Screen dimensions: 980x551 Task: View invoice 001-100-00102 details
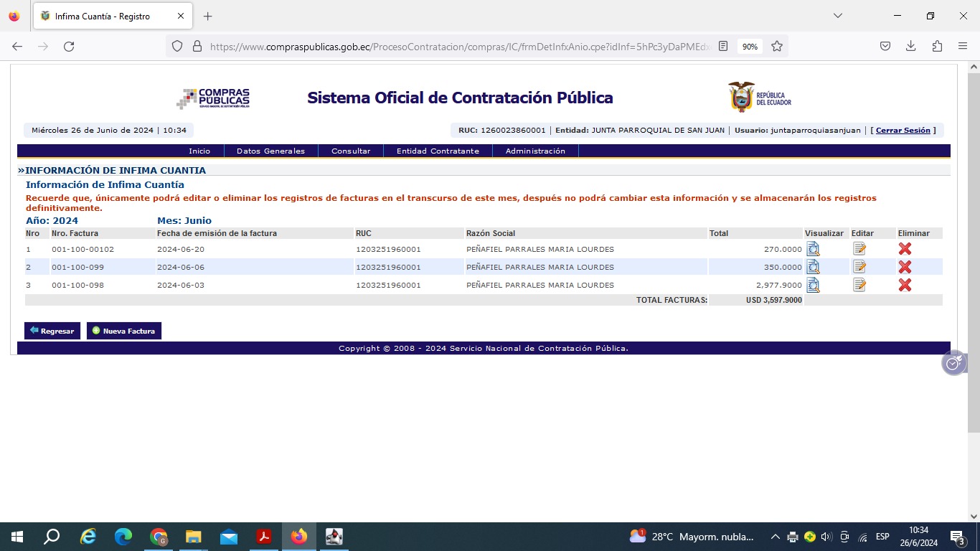tap(813, 249)
